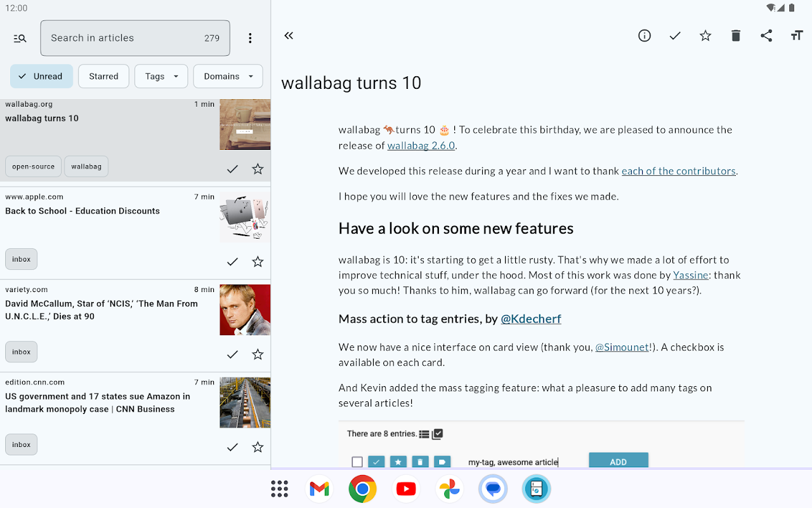The height and width of the screenshot is (508, 812).
Task: Star the 'wallabag turns 10' list item
Action: (258, 169)
